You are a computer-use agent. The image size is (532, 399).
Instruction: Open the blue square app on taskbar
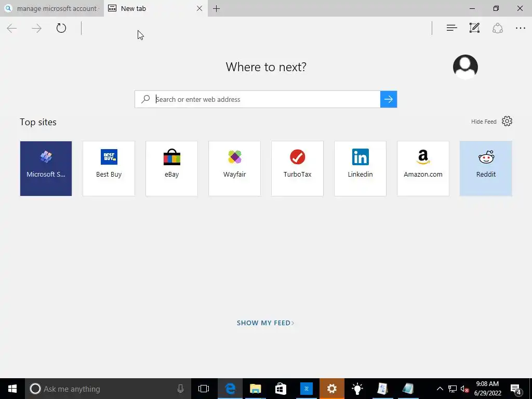307,389
